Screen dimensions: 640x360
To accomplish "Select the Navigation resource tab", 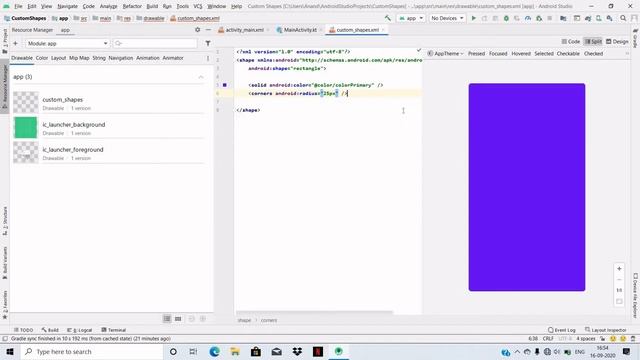I will click(121, 58).
